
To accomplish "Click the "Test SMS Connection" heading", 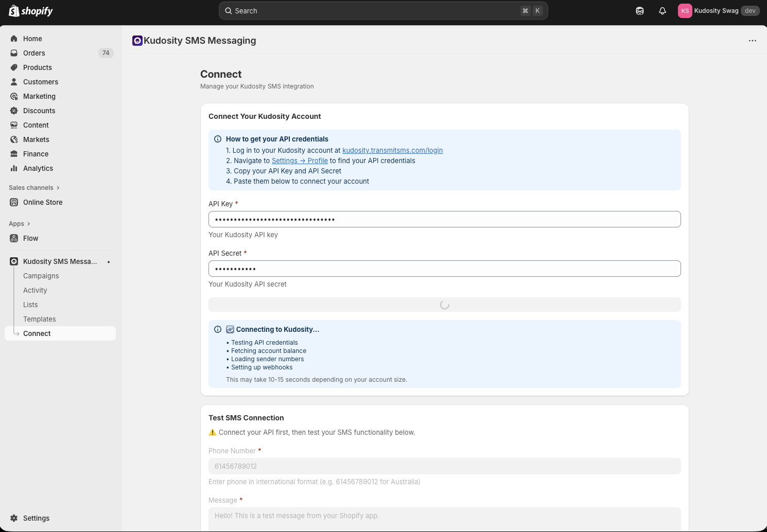I will (246, 418).
